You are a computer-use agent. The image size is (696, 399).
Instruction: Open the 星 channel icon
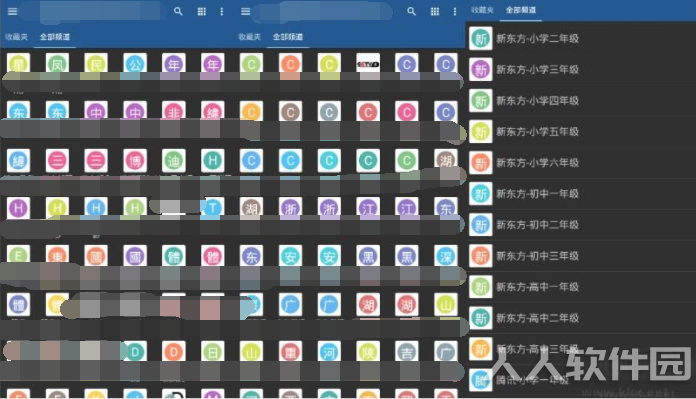tap(18, 64)
